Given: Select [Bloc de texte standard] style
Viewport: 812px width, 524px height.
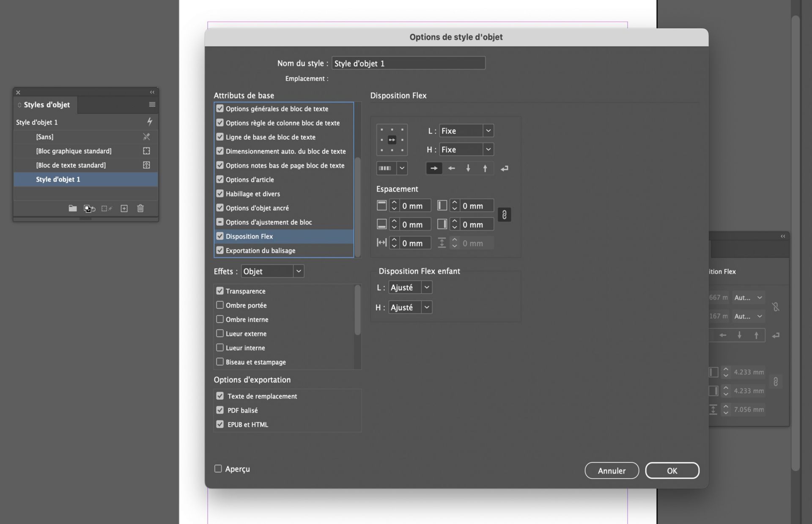Looking at the screenshot, I should [71, 165].
